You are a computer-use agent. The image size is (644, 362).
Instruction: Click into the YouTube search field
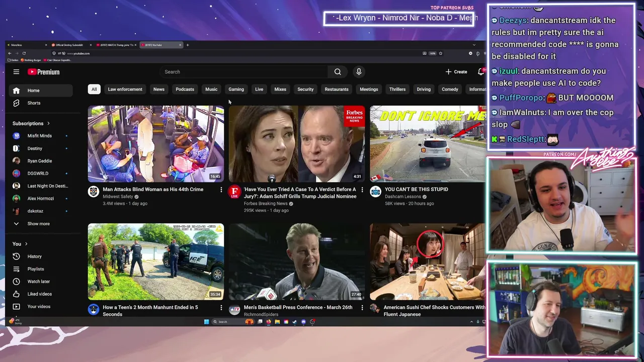[244, 72]
